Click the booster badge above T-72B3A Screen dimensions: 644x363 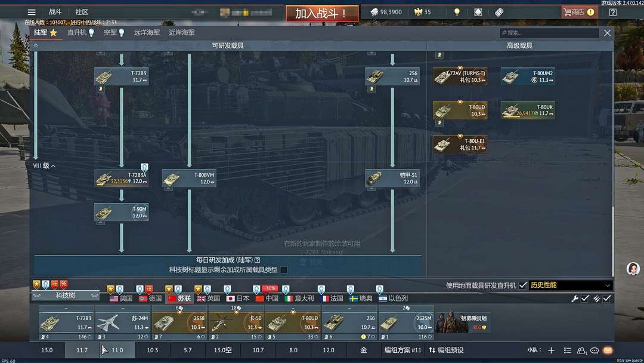click(x=144, y=167)
